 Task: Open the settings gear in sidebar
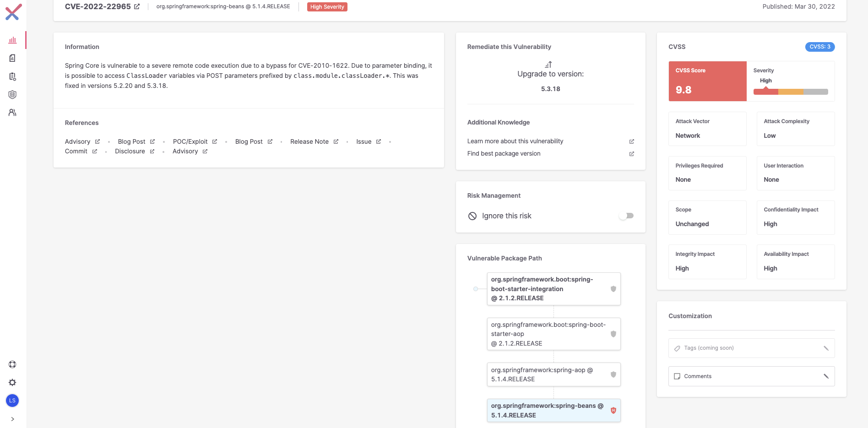[12, 383]
